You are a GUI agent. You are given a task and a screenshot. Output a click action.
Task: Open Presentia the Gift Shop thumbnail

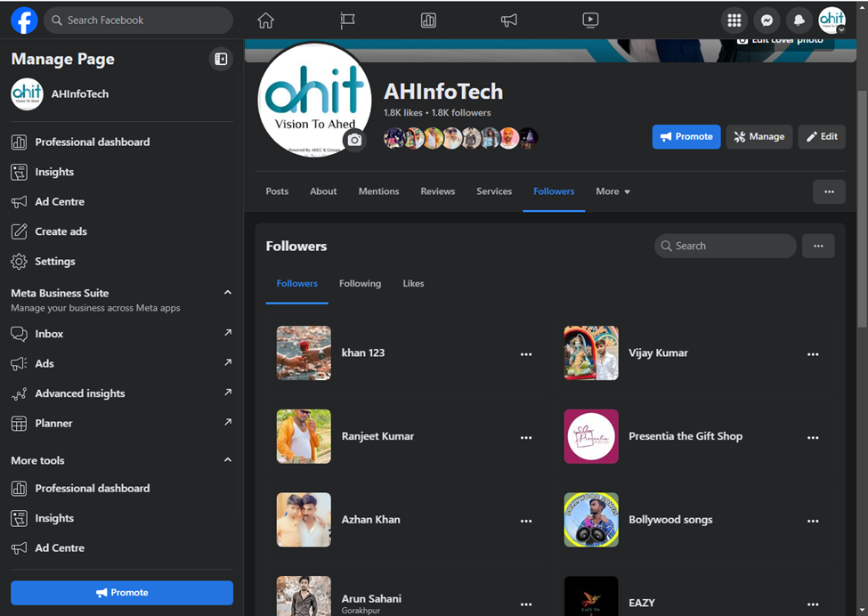(591, 437)
